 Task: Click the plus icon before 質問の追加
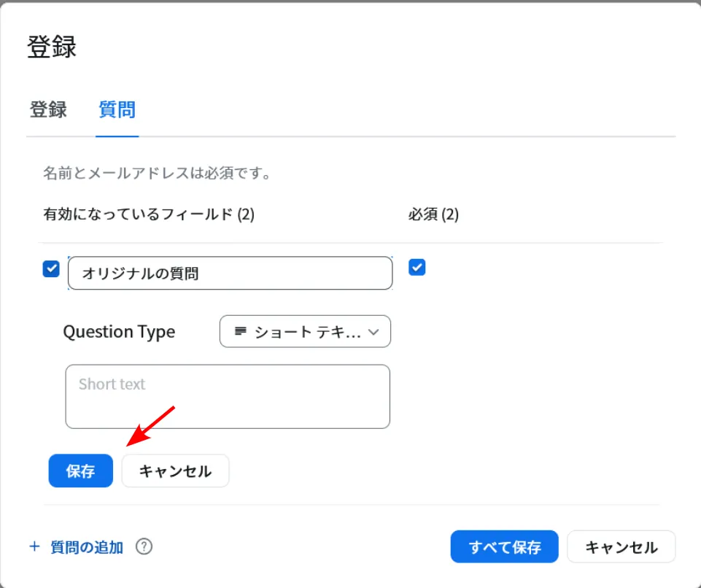34,547
